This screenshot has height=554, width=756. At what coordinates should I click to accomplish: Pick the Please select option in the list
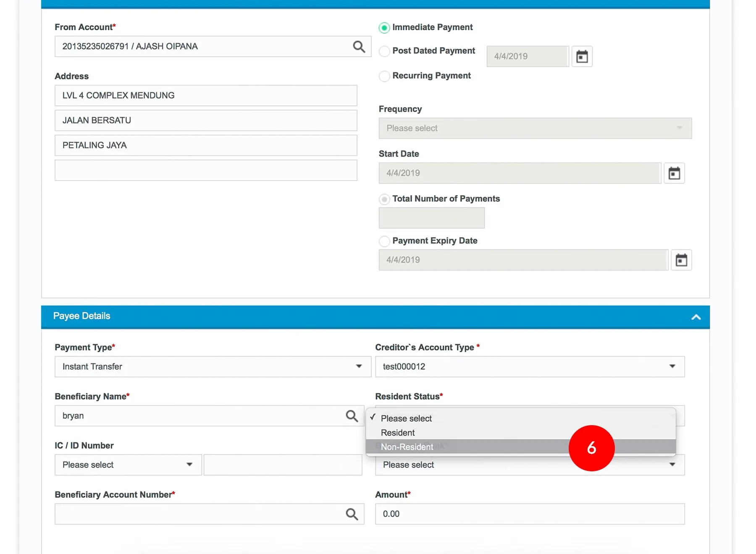[406, 418]
